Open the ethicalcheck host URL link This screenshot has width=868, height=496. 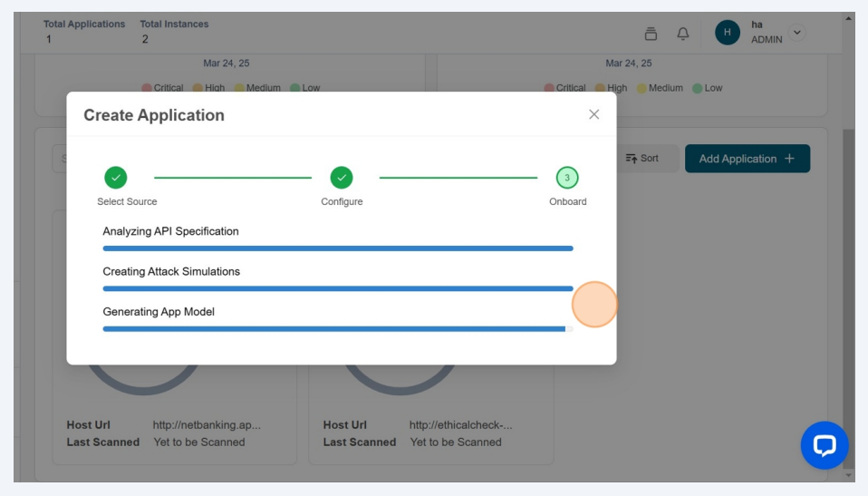point(460,424)
